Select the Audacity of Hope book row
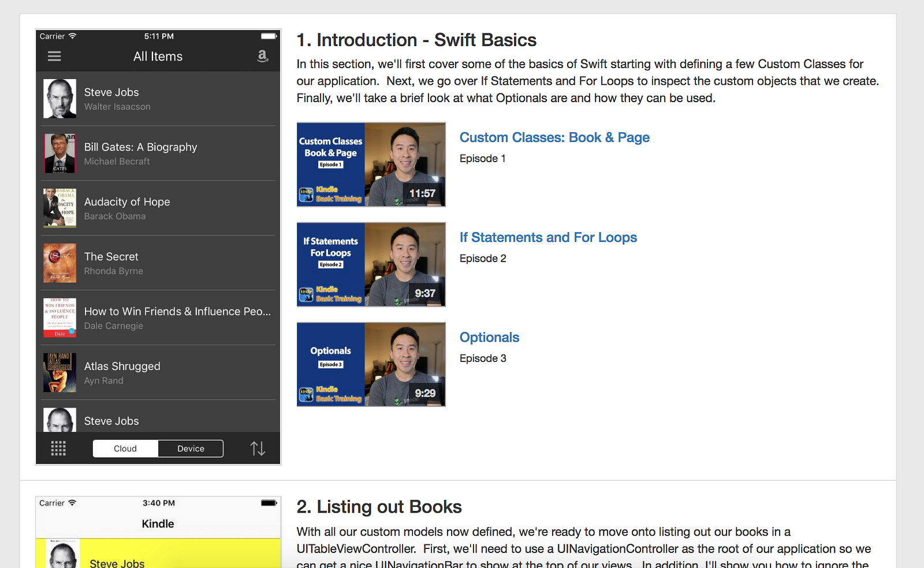The width and height of the screenshot is (924, 568). pos(158,208)
